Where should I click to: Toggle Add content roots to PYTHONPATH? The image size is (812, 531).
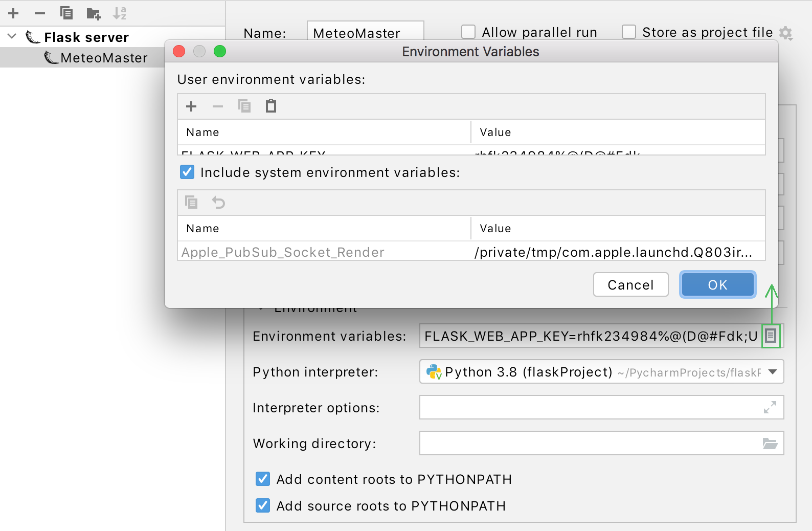(x=263, y=479)
